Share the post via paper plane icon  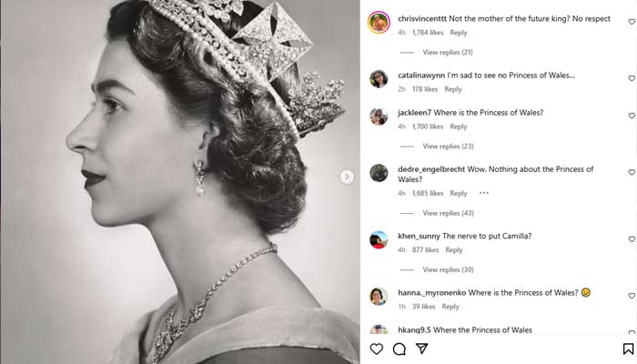(422, 349)
